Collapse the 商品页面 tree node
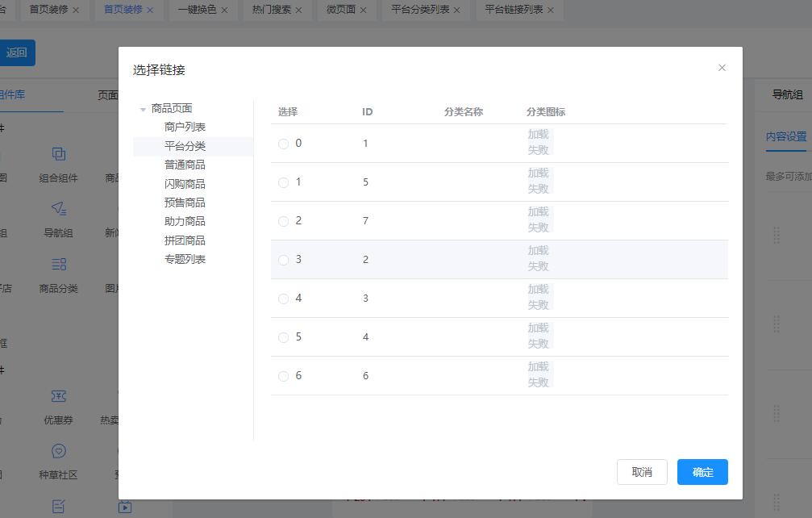 [143, 109]
